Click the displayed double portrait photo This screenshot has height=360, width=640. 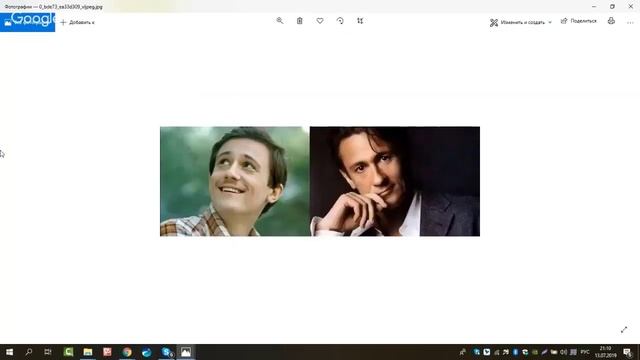pyautogui.click(x=320, y=181)
